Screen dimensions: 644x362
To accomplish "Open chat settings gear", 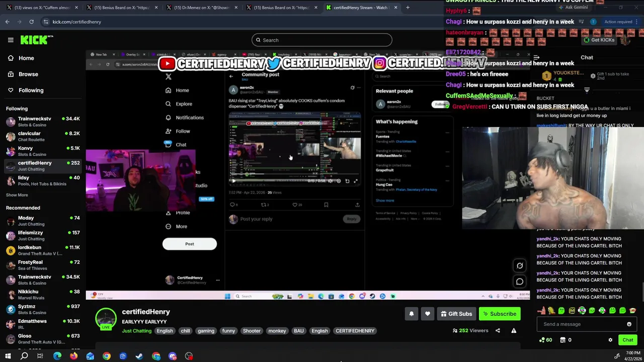I will click(610, 340).
